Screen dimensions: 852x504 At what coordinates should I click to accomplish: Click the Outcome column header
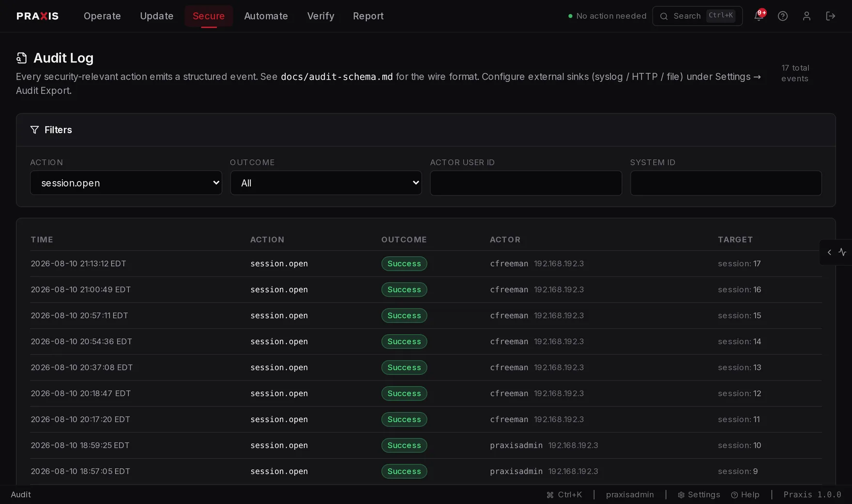(404, 240)
